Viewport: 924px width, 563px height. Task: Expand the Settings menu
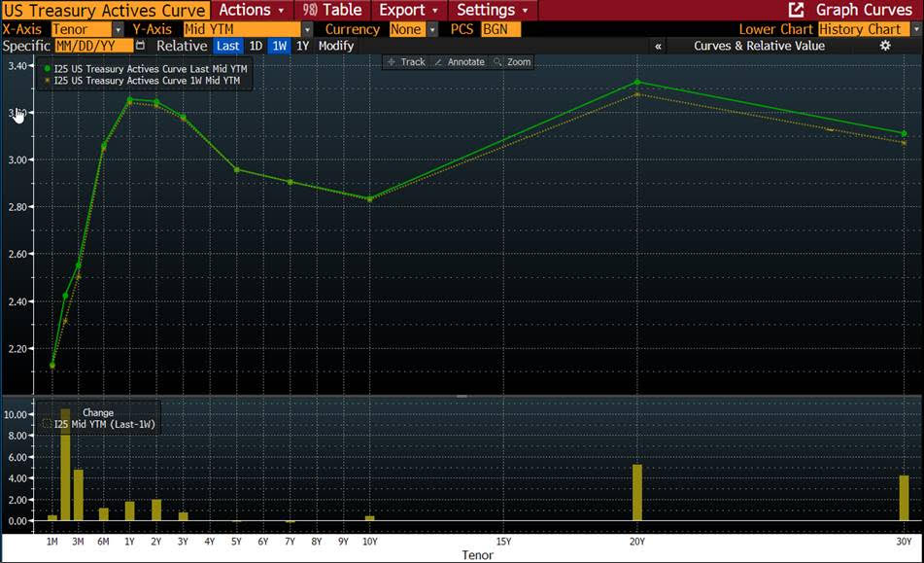coord(492,10)
